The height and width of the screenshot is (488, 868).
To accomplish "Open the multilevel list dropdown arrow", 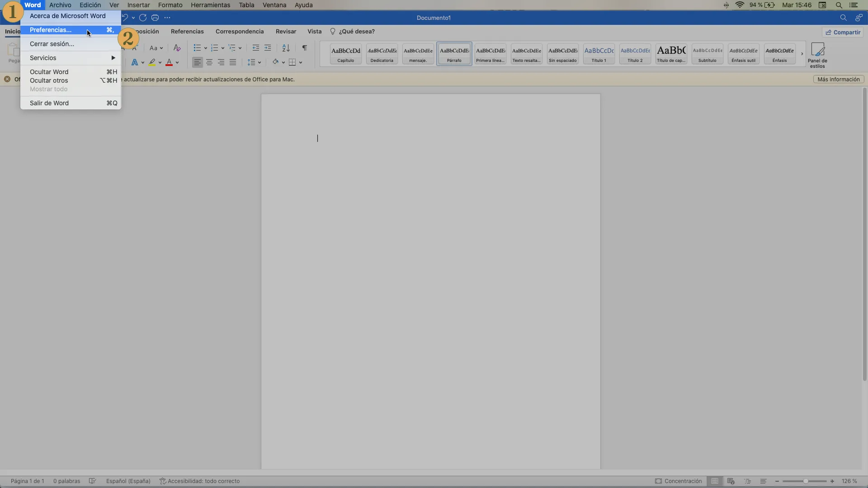I will tap(240, 48).
